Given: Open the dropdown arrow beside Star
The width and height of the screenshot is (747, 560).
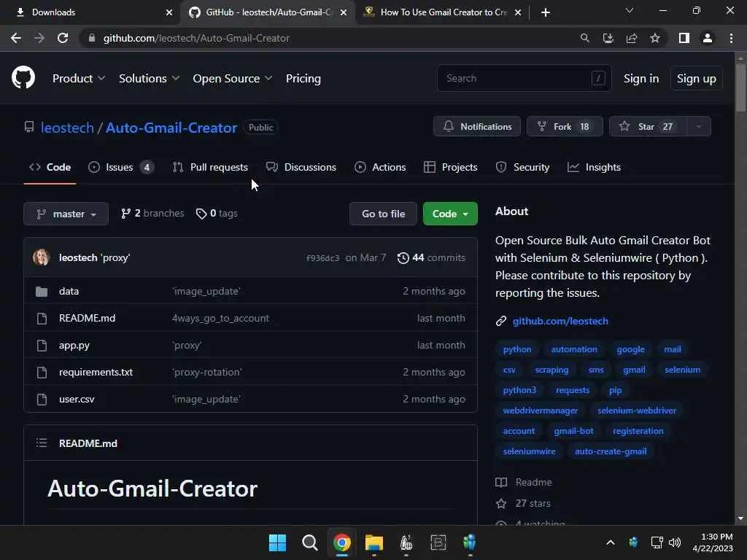Looking at the screenshot, I should point(699,127).
